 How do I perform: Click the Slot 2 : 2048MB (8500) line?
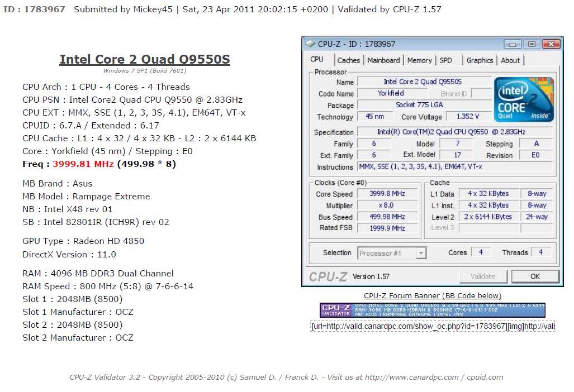pyautogui.click(x=72, y=325)
